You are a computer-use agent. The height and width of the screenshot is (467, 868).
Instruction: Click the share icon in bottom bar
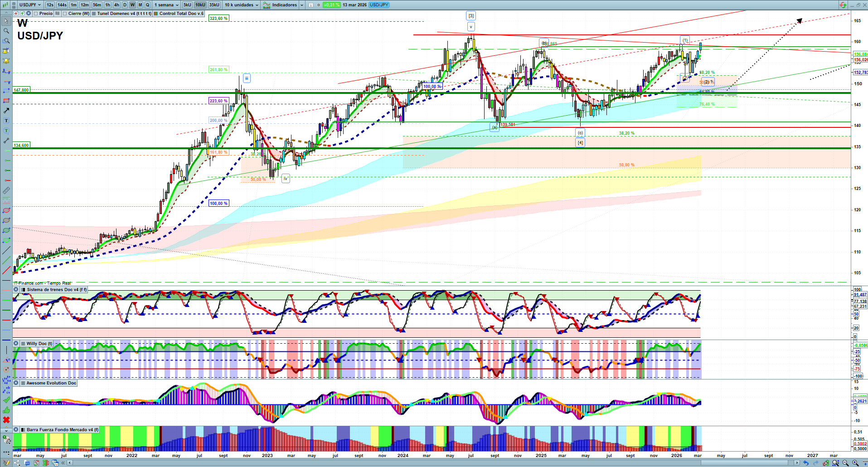[17, 463]
